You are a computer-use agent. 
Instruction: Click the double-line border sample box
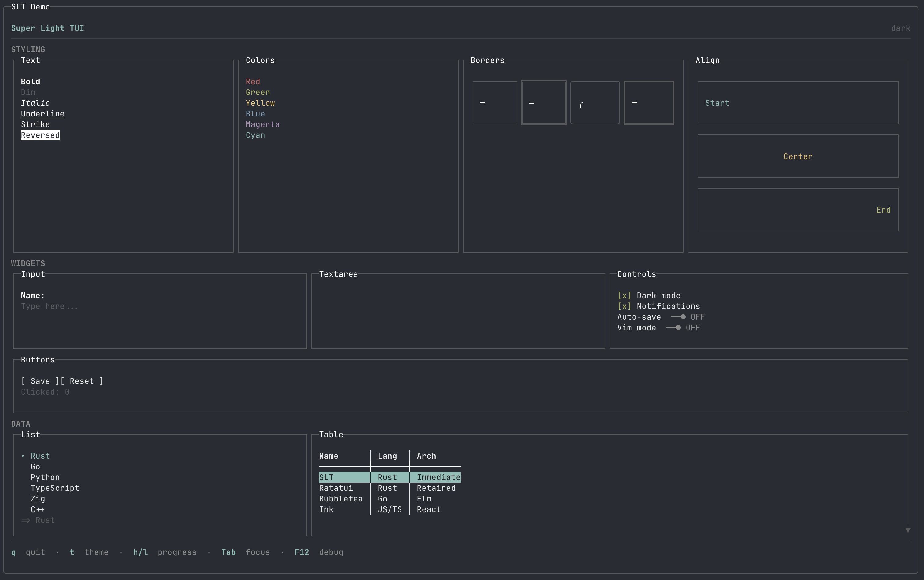tap(544, 102)
